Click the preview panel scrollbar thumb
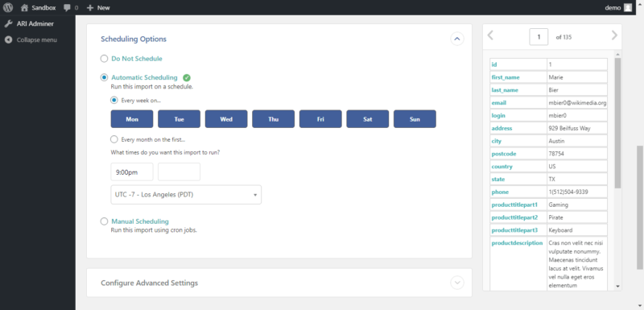Viewport: 644px width, 310px height. tap(617, 122)
